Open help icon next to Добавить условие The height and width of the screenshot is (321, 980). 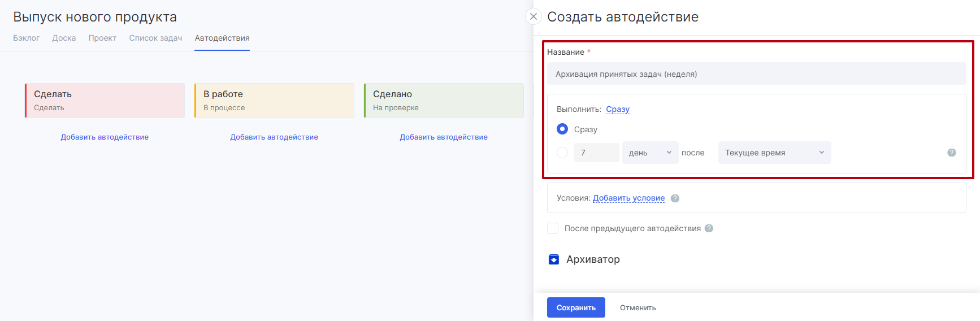[x=675, y=198]
